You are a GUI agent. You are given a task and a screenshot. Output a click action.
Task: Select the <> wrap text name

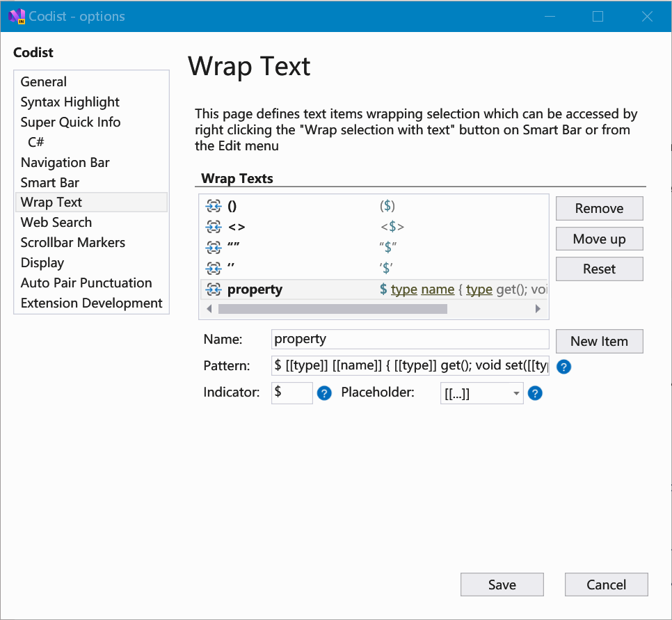(x=237, y=226)
